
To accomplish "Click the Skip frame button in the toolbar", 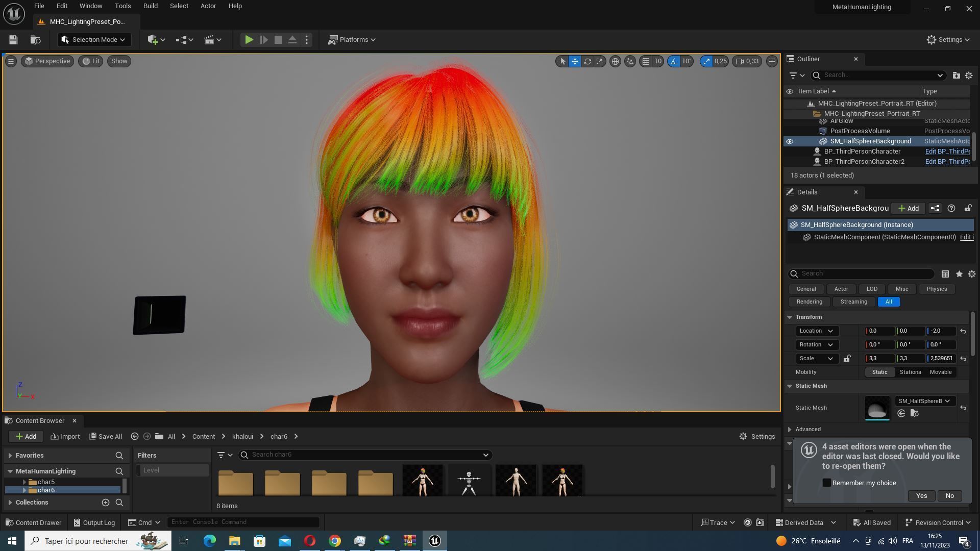I will (264, 40).
